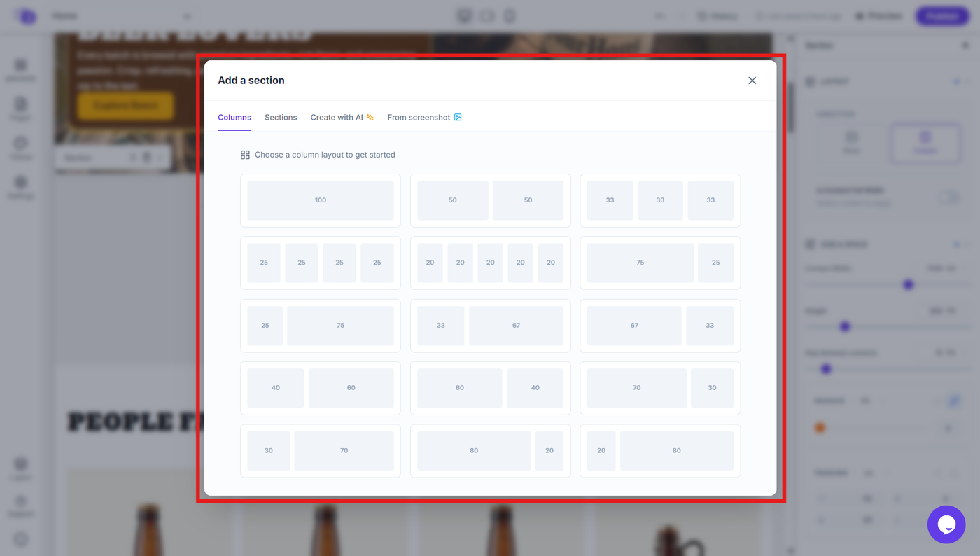
Task: Choose the single 100 column layout
Action: [x=321, y=200]
